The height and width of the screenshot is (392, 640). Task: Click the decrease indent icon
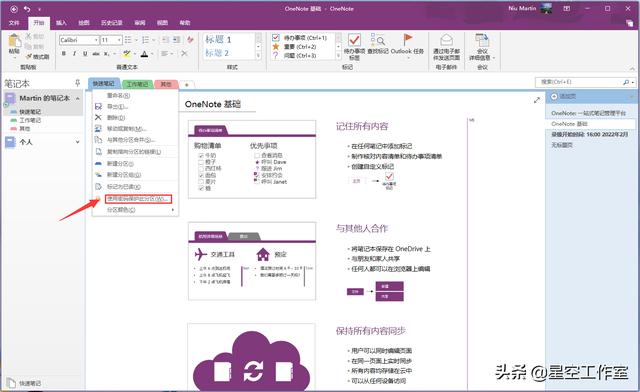(x=165, y=40)
